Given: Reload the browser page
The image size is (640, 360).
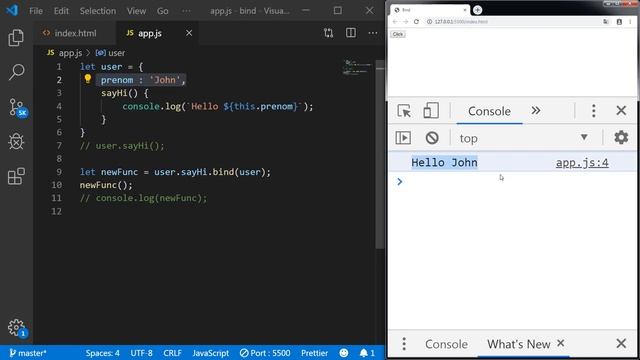Looking at the screenshot, I should click(416, 22).
